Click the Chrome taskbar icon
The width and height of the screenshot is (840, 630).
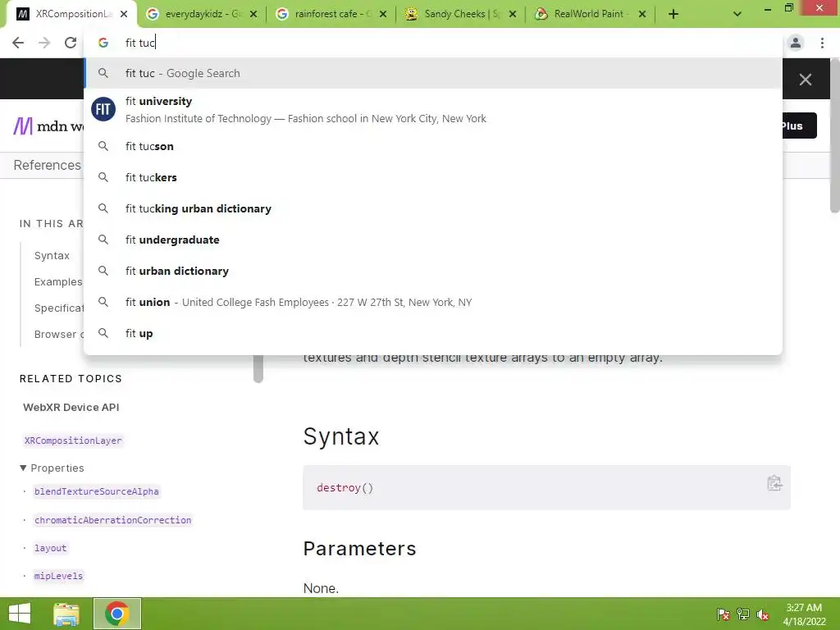pyautogui.click(x=116, y=614)
